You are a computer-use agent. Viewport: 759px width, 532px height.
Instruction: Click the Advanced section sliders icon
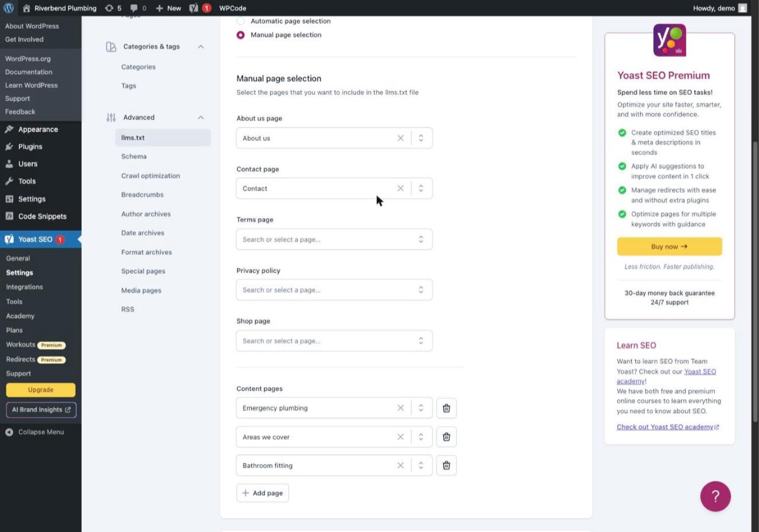pos(111,118)
